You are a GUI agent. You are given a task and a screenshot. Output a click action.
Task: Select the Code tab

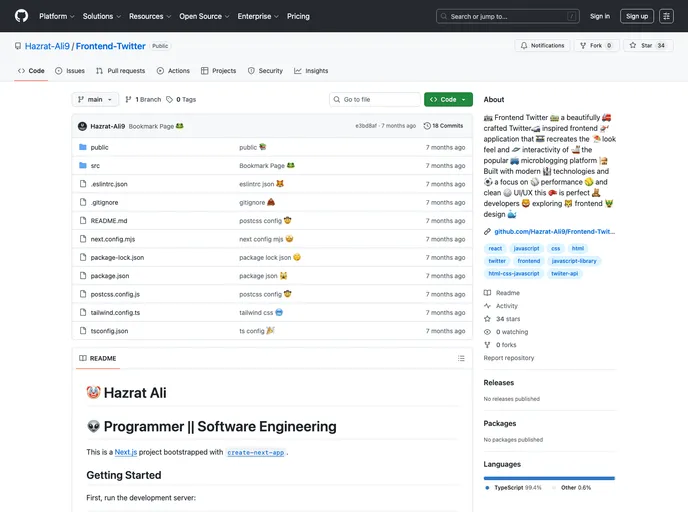pyautogui.click(x=31, y=71)
